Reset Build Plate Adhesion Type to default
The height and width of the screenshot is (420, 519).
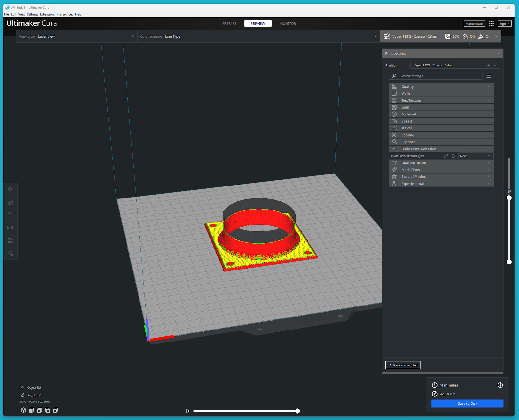click(453, 156)
